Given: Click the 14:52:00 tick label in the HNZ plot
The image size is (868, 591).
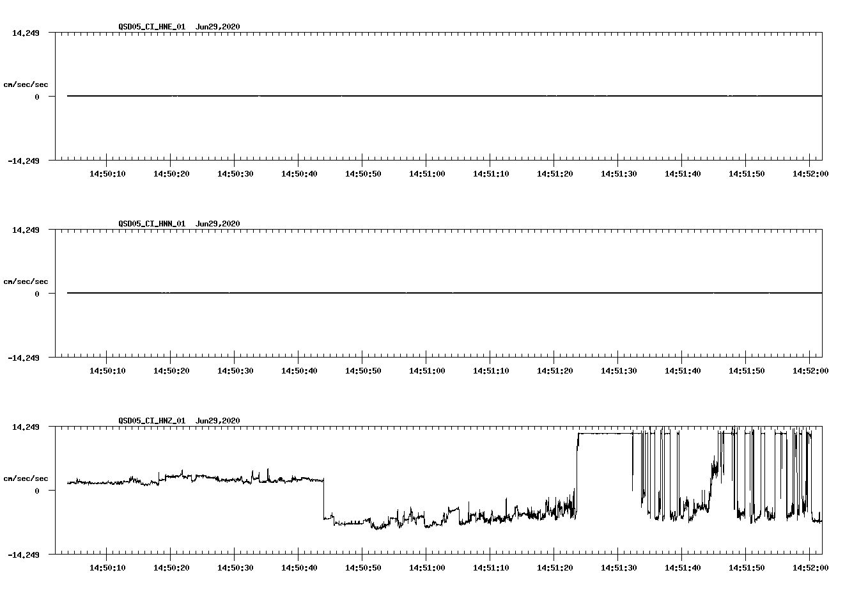Looking at the screenshot, I should click(810, 568).
